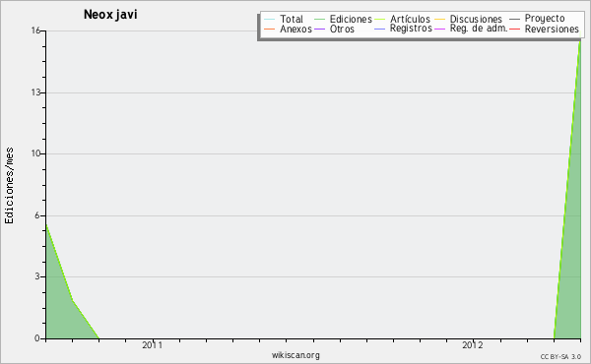The image size is (591, 364).
Task: Click the Total cyan line swatch
Action: [x=269, y=20]
